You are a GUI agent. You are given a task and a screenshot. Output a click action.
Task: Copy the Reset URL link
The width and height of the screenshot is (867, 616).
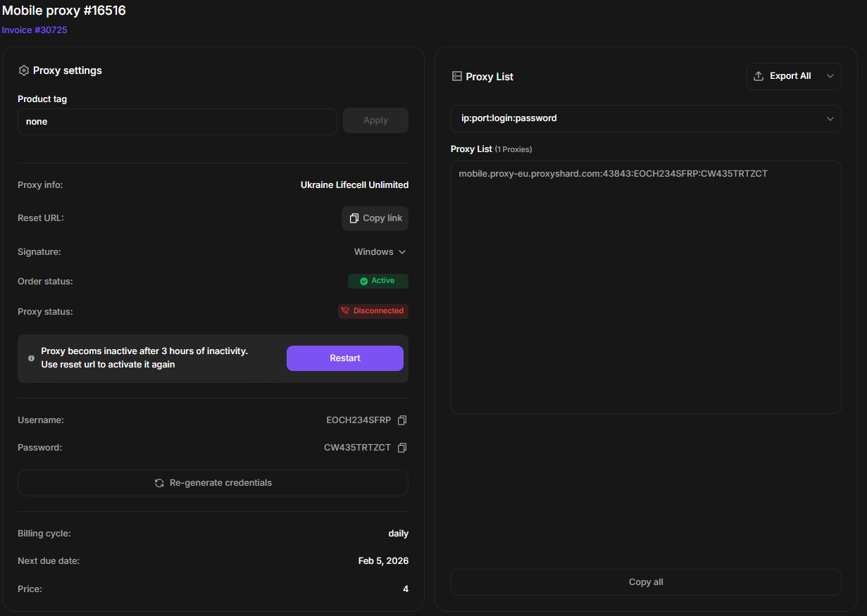[375, 218]
